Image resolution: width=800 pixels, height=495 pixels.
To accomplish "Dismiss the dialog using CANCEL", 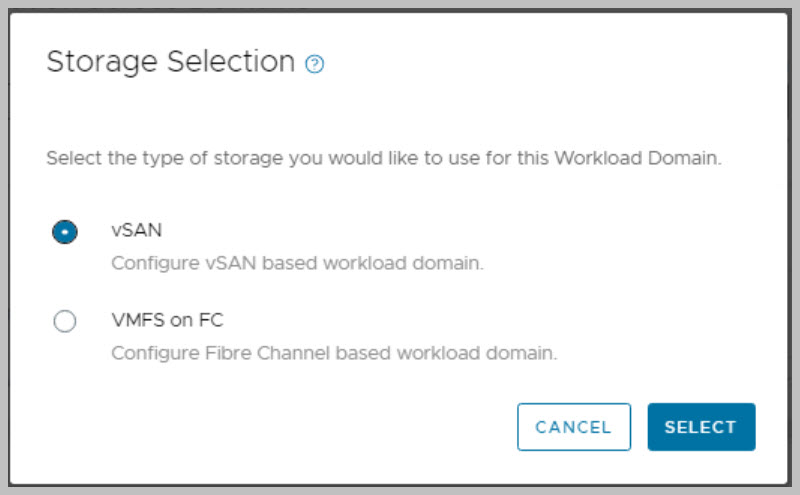I will (573, 427).
